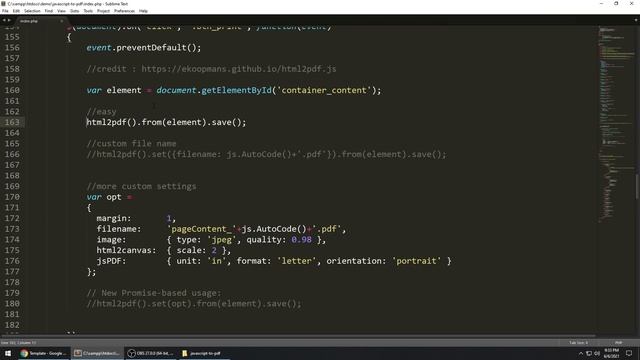Open the File menu
This screenshot has height=360, width=640.
(x=5, y=11)
